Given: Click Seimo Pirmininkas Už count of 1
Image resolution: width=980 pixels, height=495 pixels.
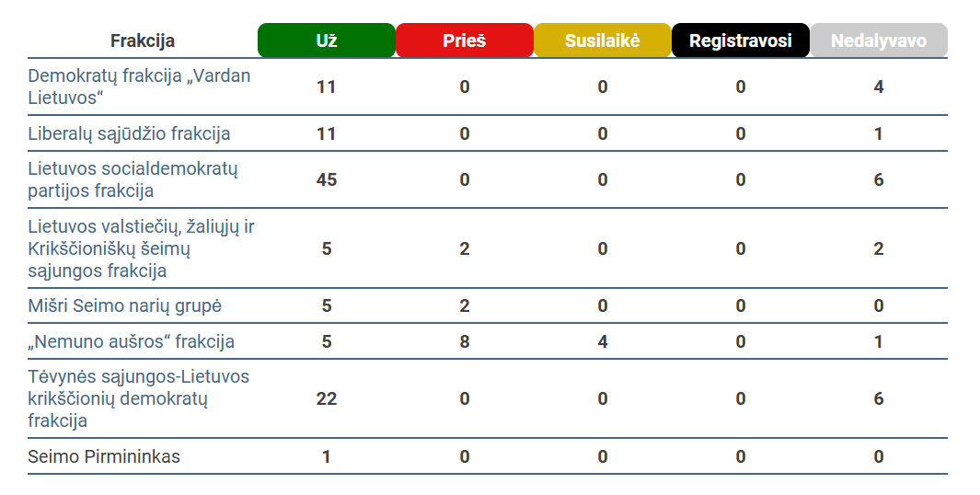Looking at the screenshot, I should coord(327,457).
